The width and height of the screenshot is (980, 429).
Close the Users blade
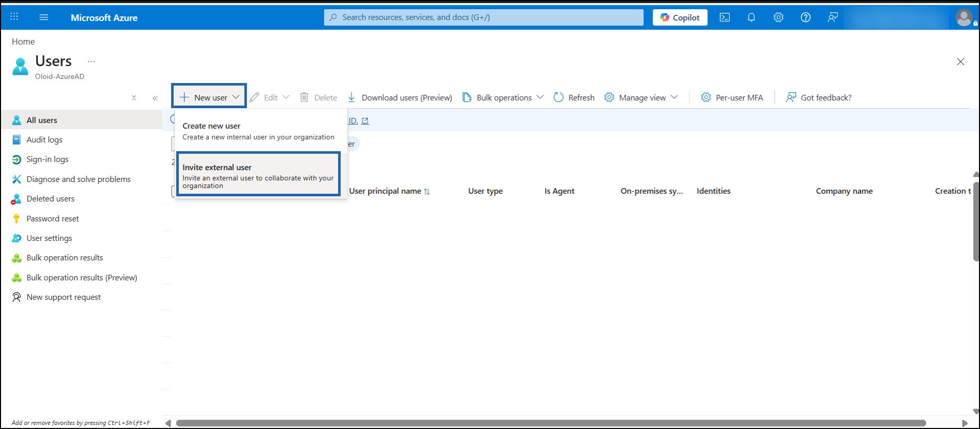point(961,62)
